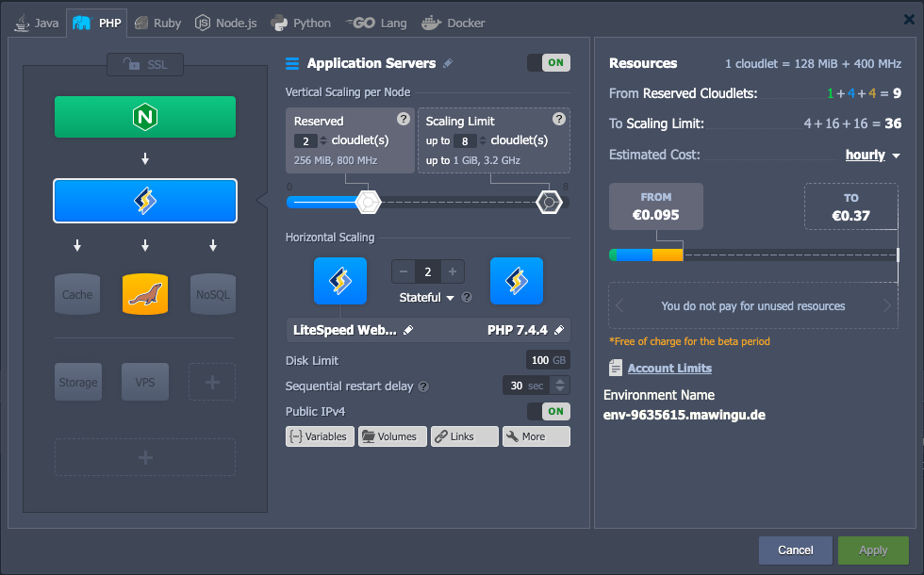Click the Cache node block
The image size is (924, 575).
pyautogui.click(x=76, y=293)
